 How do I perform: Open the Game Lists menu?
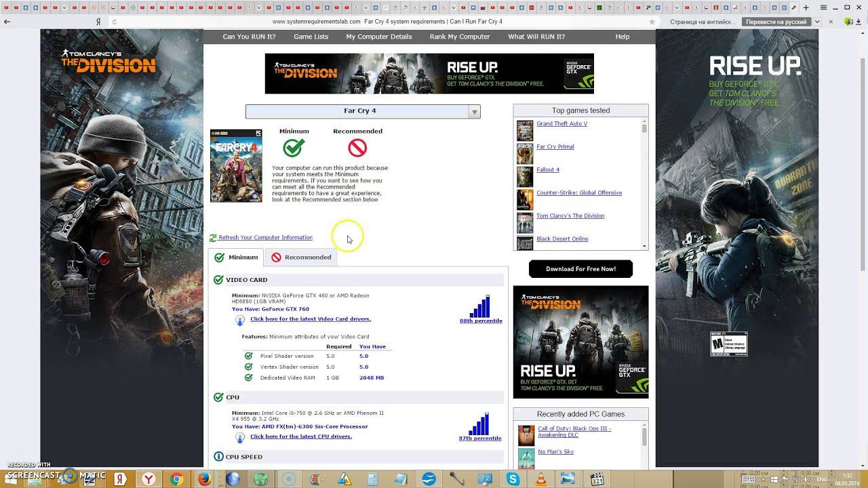pos(311,37)
